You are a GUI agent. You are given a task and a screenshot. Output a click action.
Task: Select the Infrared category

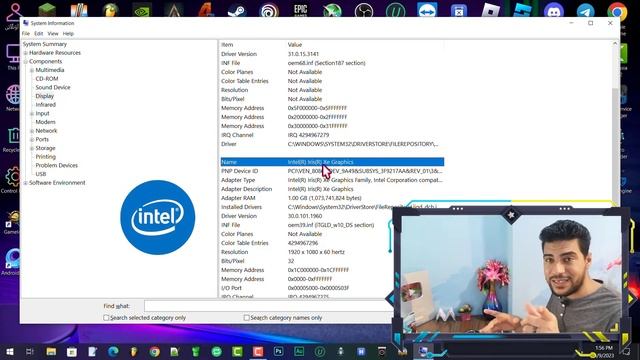45,105
